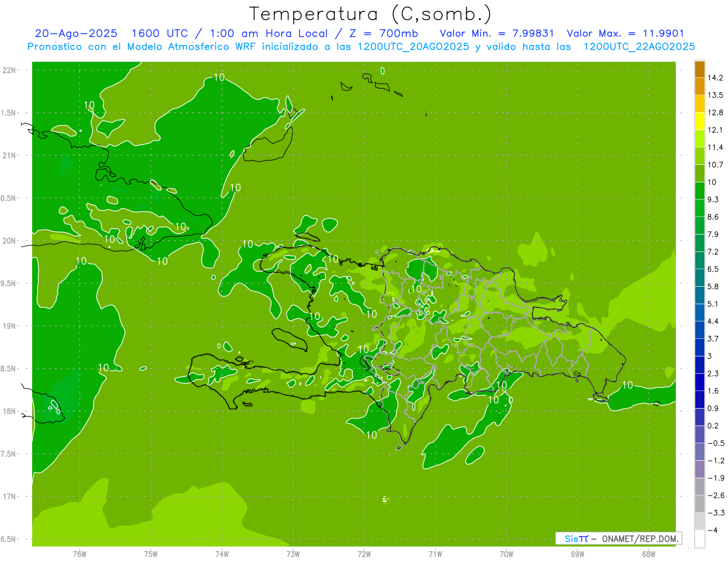Click the "71W" longitude axis label
The width and height of the screenshot is (728, 562).
pyautogui.click(x=435, y=554)
